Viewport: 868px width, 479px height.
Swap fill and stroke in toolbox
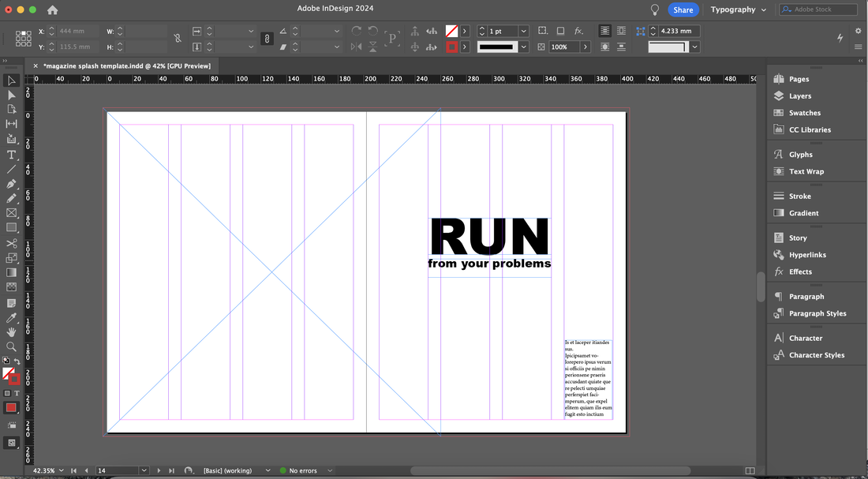[17, 361]
